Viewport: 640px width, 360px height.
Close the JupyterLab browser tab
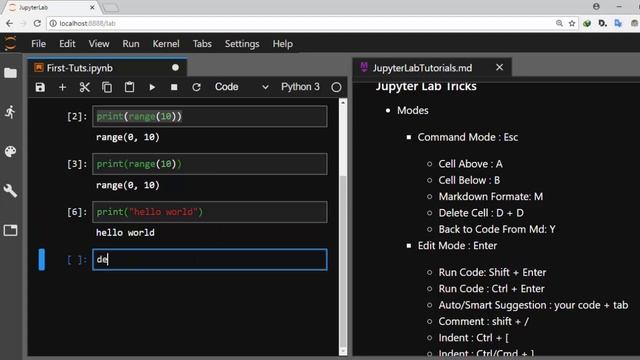pos(92,7)
